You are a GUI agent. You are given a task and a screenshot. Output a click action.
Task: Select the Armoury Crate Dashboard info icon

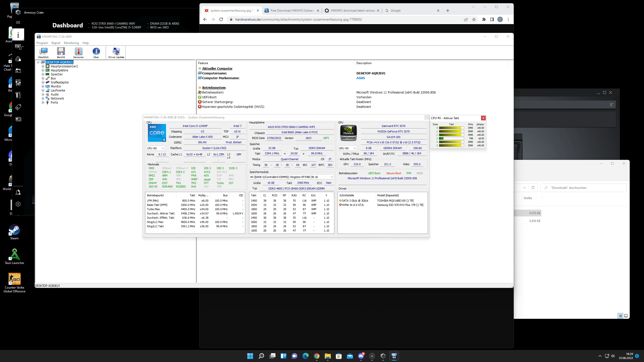point(18,34)
